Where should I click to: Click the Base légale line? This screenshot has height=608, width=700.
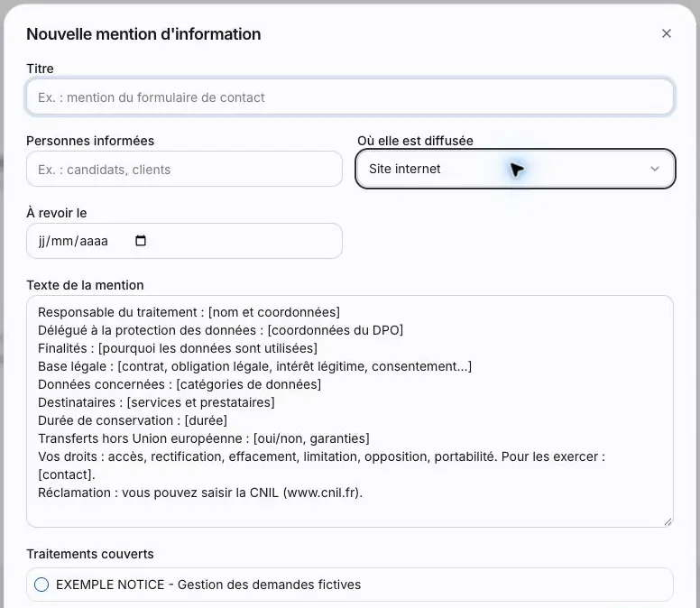(254, 366)
